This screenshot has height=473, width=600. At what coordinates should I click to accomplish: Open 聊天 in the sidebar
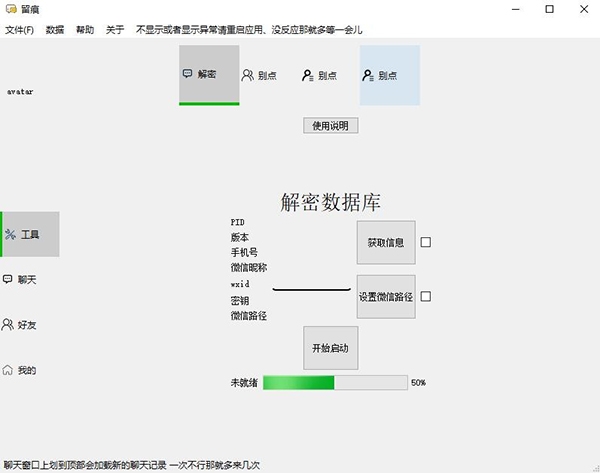(30, 279)
